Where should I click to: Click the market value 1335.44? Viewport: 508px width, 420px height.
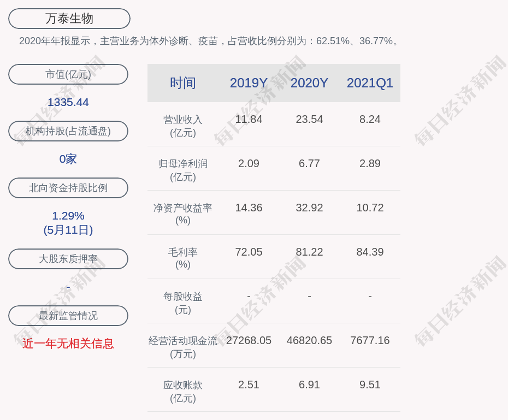click(x=68, y=102)
